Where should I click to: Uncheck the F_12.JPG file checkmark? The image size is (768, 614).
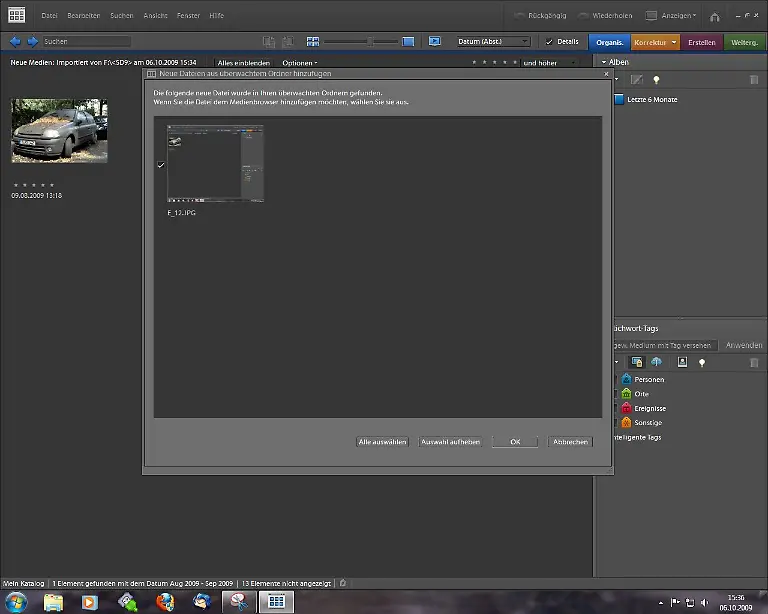tap(160, 165)
